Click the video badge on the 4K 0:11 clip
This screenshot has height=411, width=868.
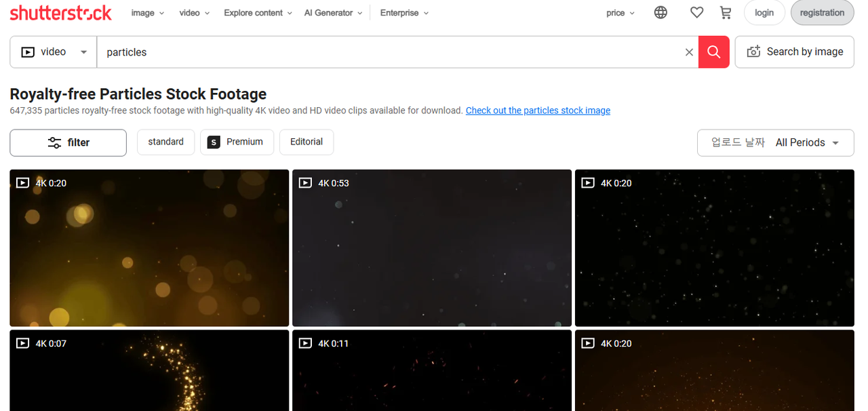[x=305, y=343]
